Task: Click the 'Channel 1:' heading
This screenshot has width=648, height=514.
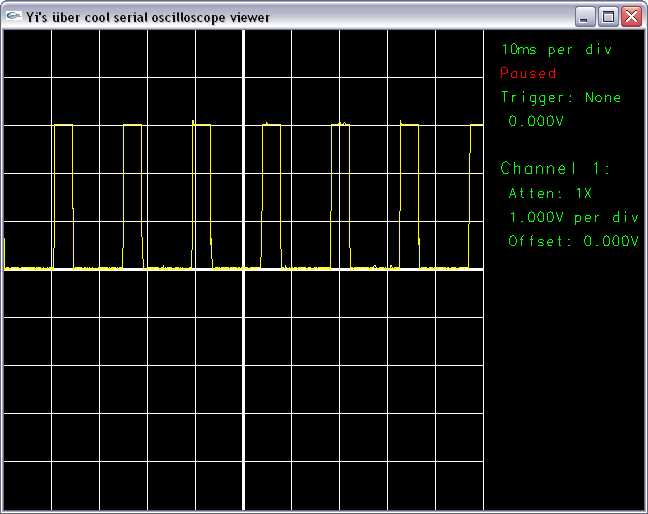Action: click(x=555, y=168)
